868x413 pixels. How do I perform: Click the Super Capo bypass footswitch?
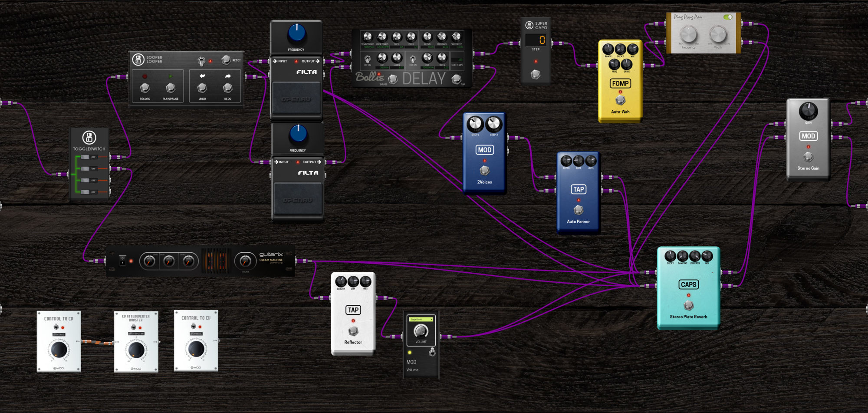coord(536,74)
